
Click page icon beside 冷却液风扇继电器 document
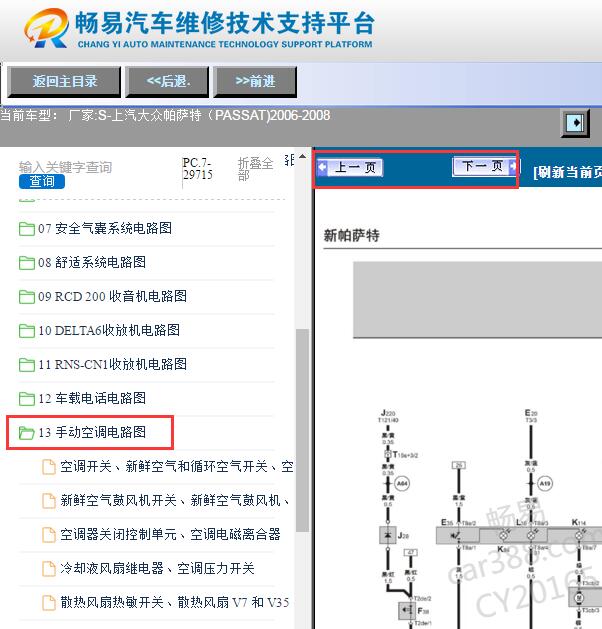[49, 569]
